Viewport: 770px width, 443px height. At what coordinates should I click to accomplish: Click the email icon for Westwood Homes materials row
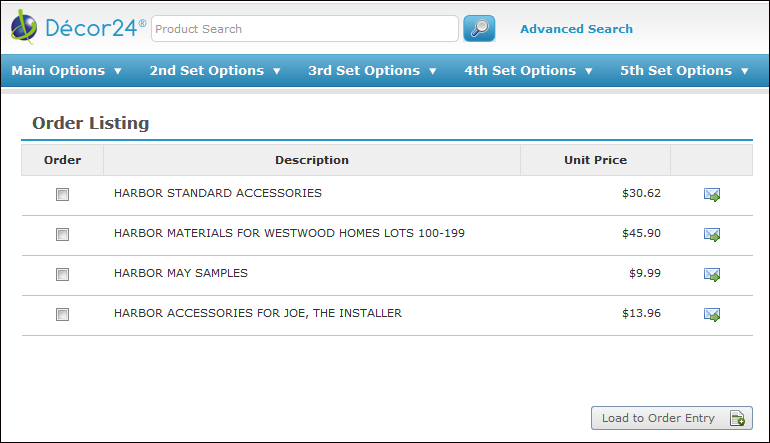click(x=712, y=235)
